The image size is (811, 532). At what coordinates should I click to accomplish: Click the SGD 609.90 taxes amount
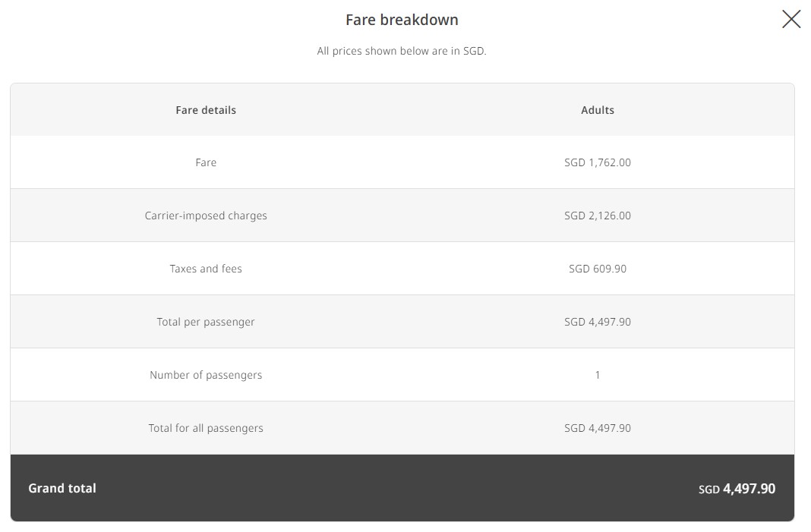coord(598,269)
